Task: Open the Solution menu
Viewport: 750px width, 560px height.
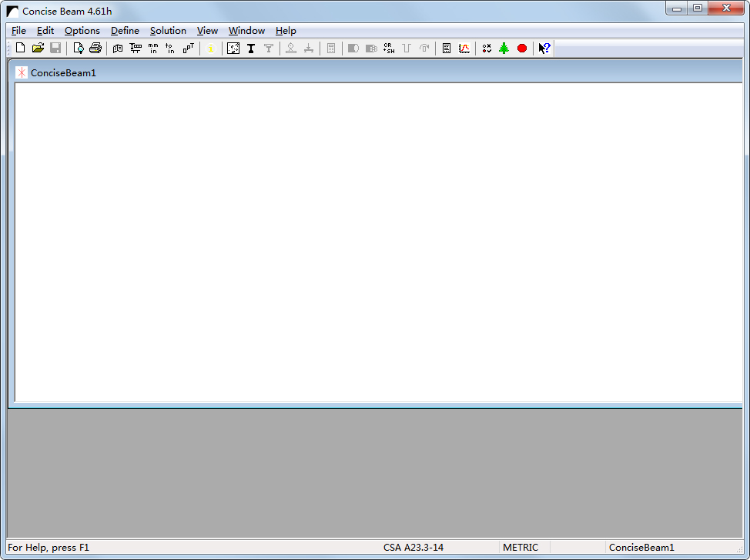Action: tap(168, 31)
